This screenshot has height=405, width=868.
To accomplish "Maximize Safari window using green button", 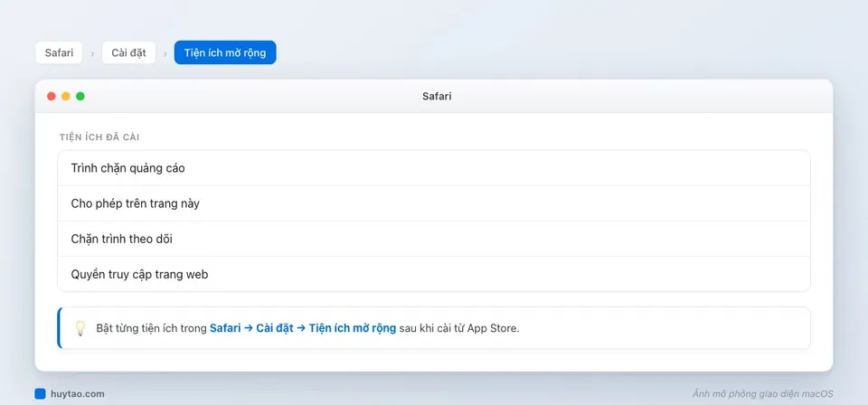I will pos(80,96).
